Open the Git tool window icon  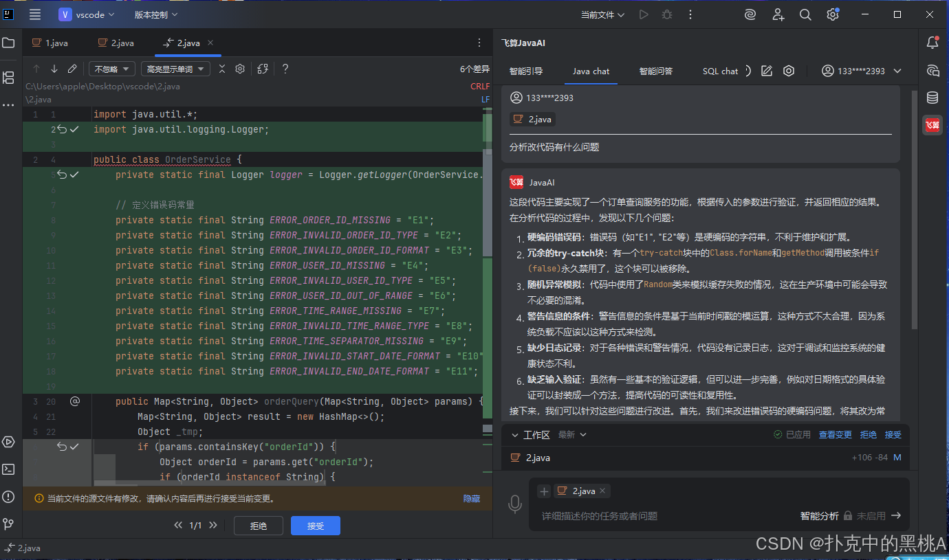(x=8, y=524)
